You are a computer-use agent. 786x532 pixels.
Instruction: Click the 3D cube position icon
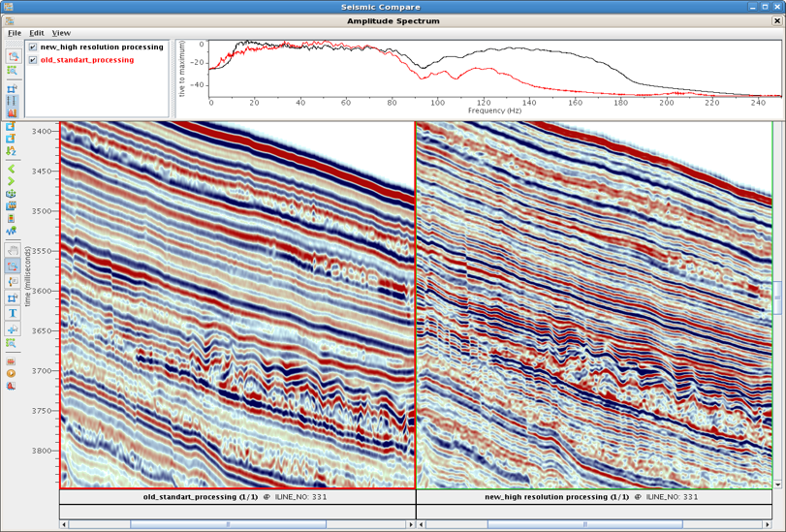(x=11, y=194)
